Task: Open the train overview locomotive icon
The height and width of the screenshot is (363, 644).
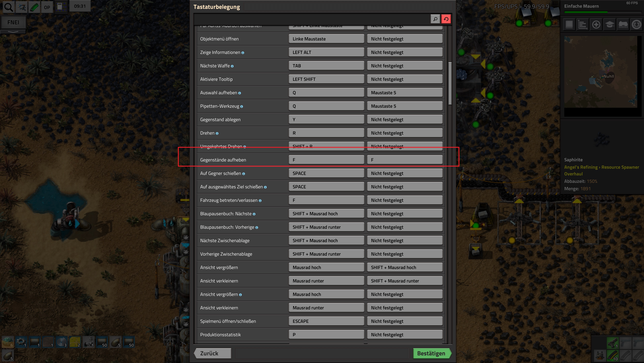Action: pyautogui.click(x=623, y=25)
